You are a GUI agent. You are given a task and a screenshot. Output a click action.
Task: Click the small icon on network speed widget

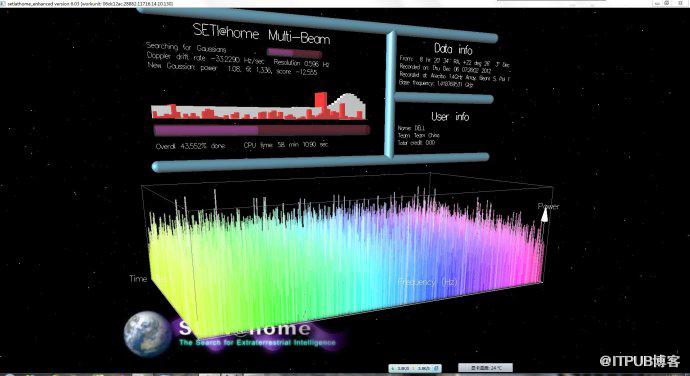[x=436, y=368]
